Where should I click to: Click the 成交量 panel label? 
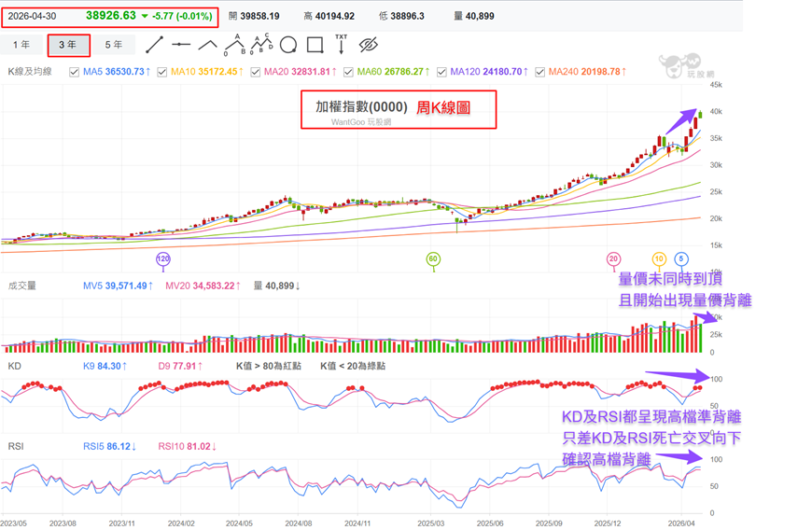tap(21, 286)
